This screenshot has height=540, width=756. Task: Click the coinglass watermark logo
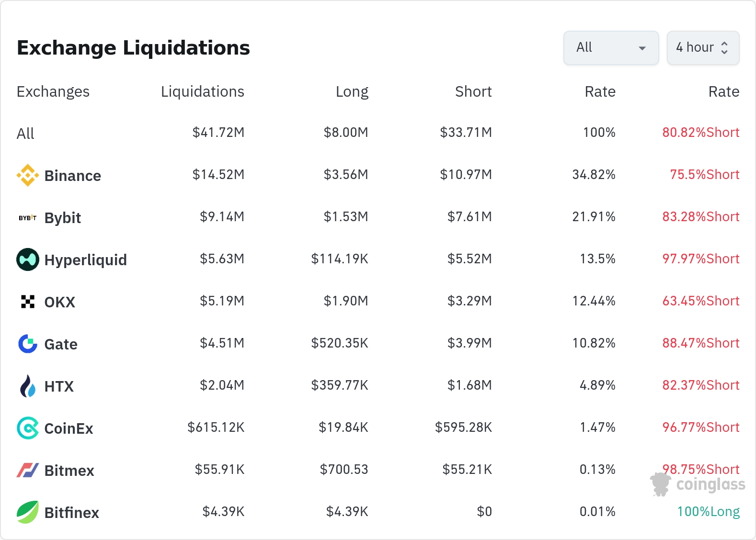point(698,484)
